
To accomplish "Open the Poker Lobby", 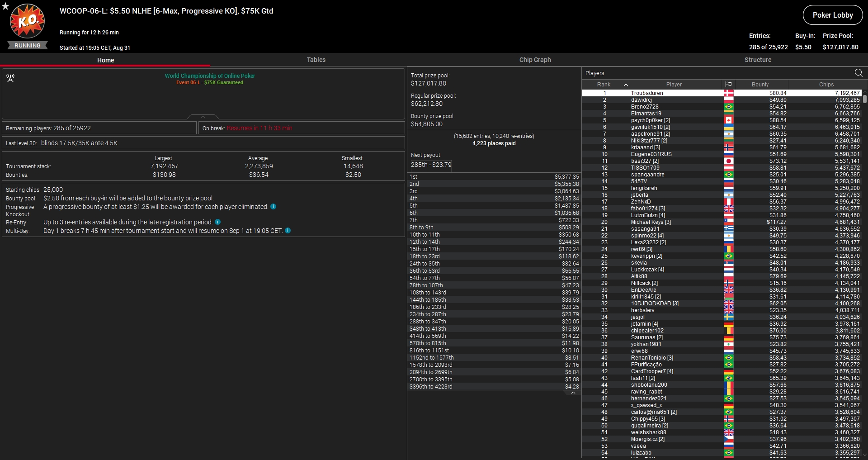I will [x=833, y=15].
